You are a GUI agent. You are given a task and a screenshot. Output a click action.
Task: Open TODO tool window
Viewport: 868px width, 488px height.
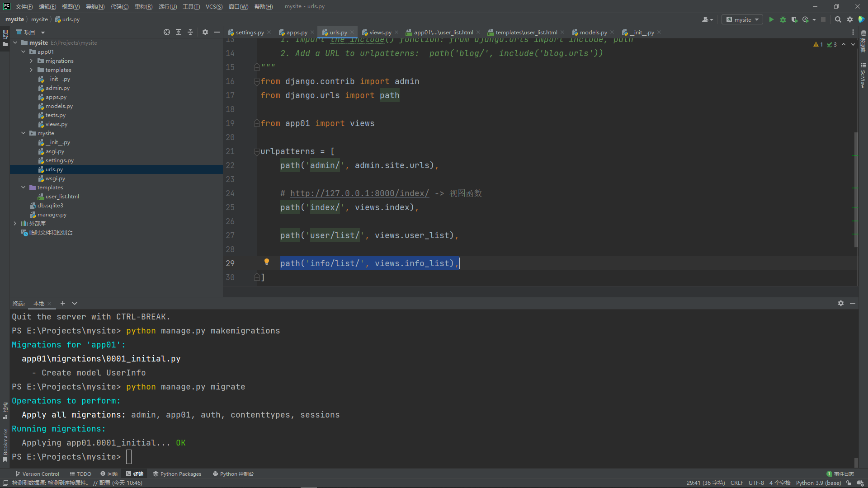[80, 474]
